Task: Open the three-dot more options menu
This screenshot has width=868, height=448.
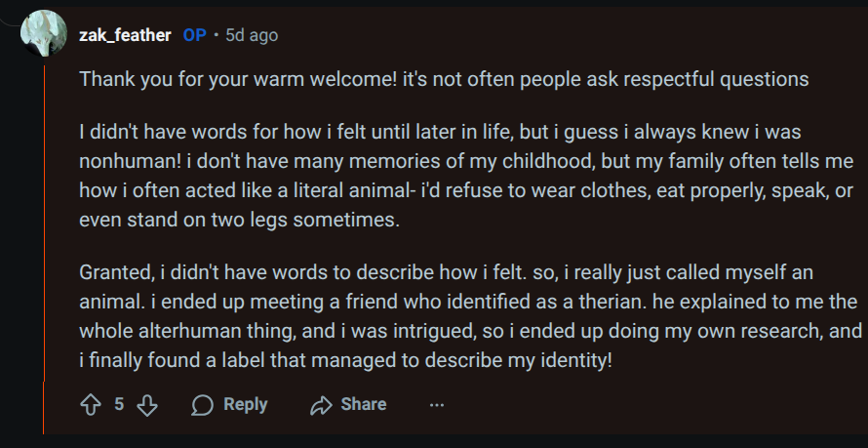Action: pos(437,404)
